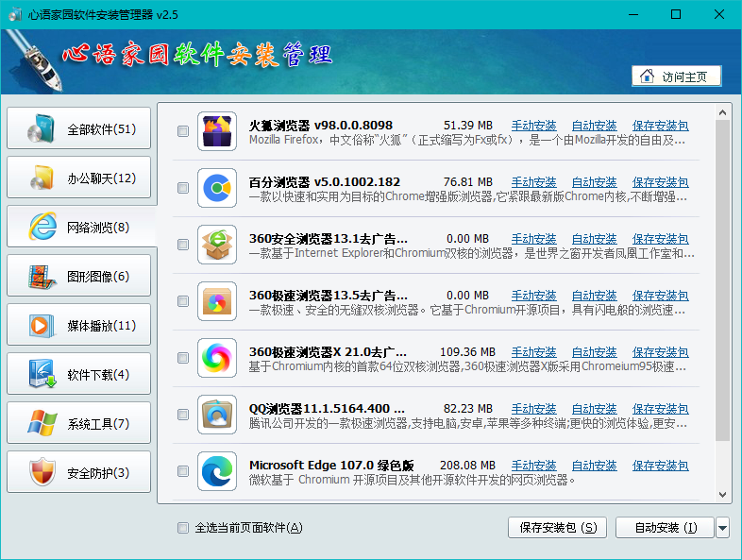Click the QQ浏览器 icon
742x560 pixels.
click(x=217, y=415)
